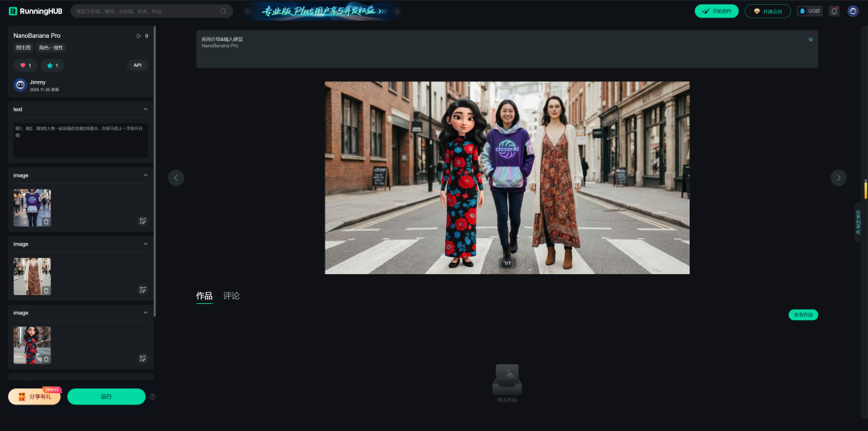Click into the prompt text area
868x431 pixels.
click(x=81, y=140)
